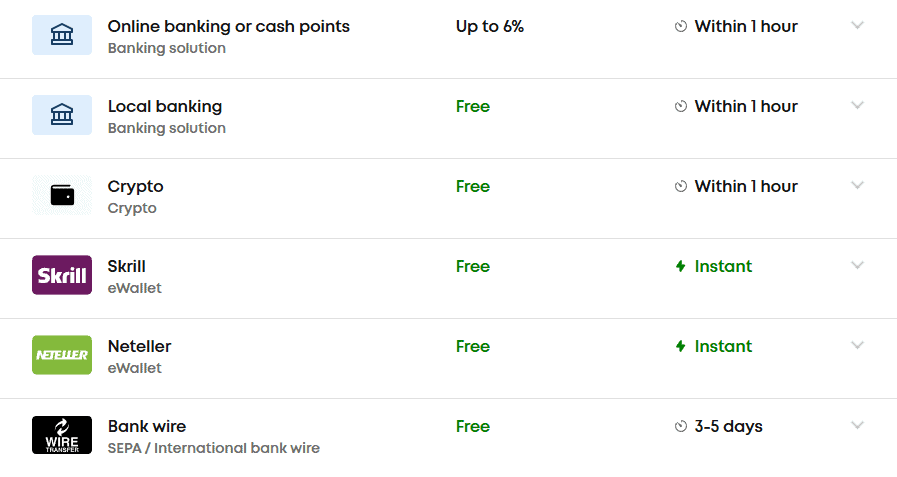The image size is (897, 477).
Task: Click the Online banking bank icon
Action: pos(62,36)
